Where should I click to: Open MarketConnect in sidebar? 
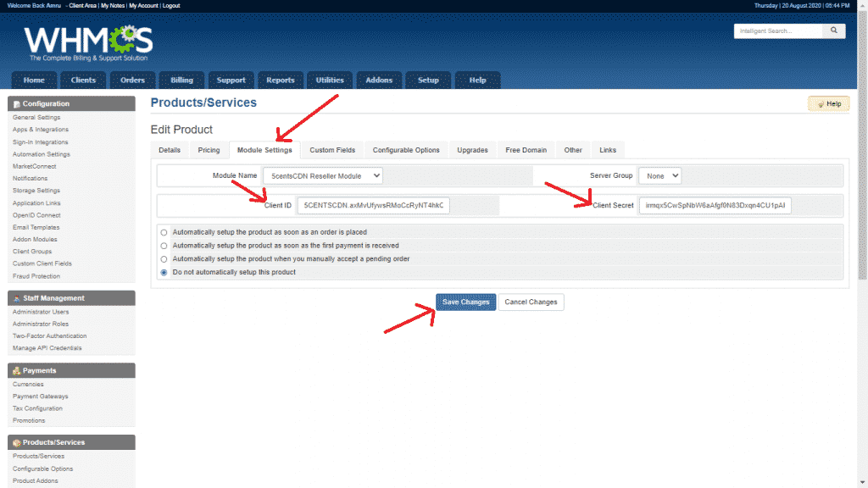point(34,167)
